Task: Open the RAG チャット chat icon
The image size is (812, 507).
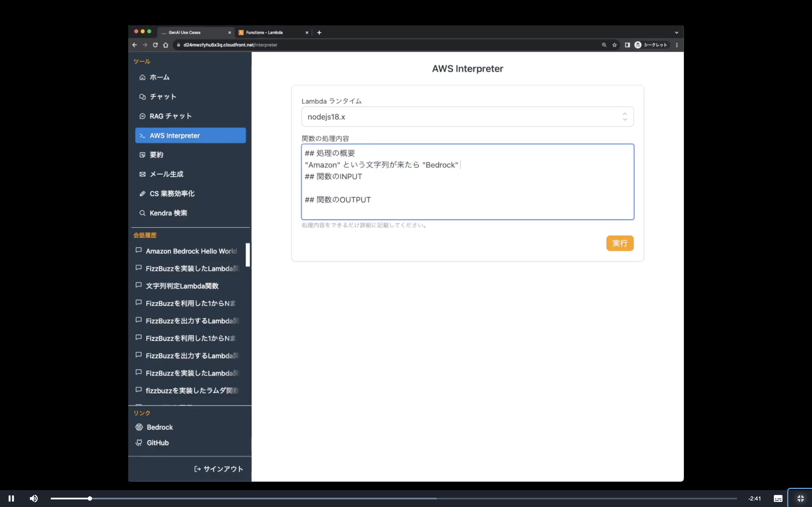Action: pyautogui.click(x=143, y=116)
